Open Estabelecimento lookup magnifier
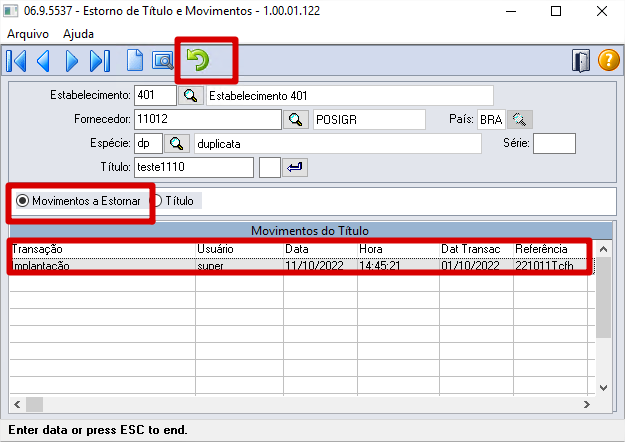 [191, 96]
